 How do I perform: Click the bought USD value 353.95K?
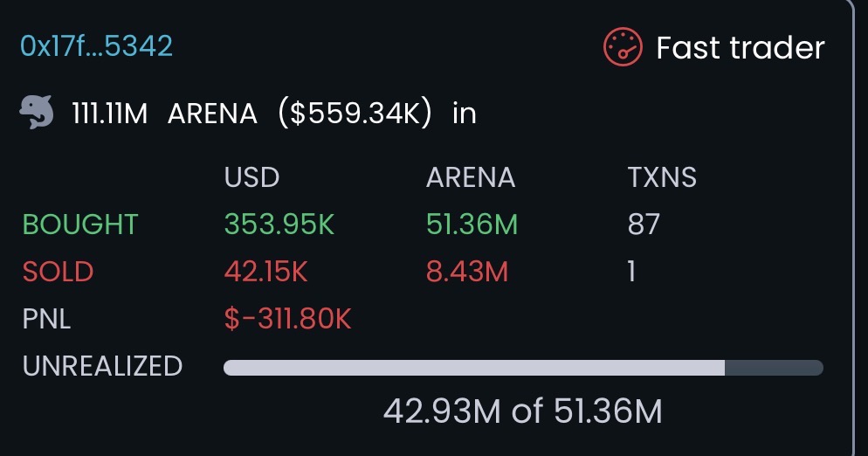point(279,225)
